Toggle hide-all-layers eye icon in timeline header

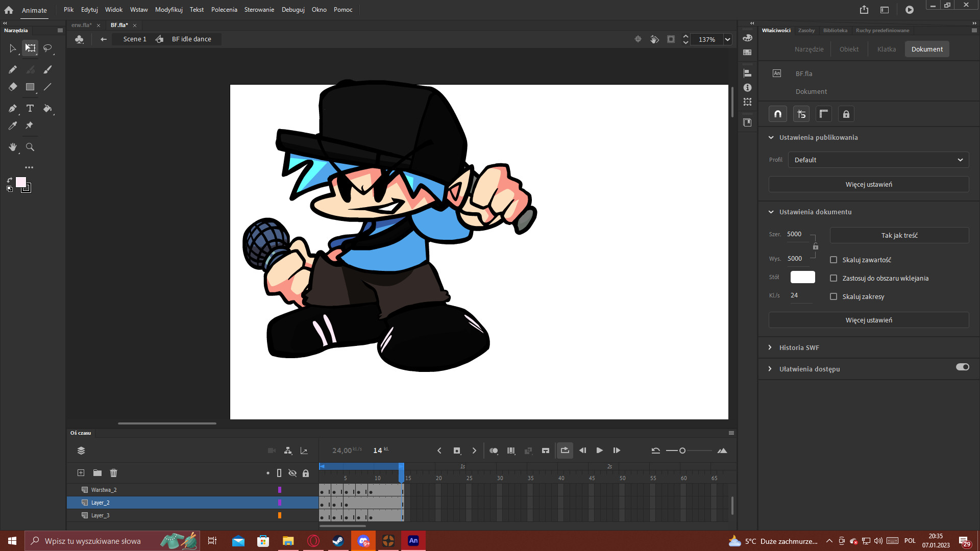[292, 473]
